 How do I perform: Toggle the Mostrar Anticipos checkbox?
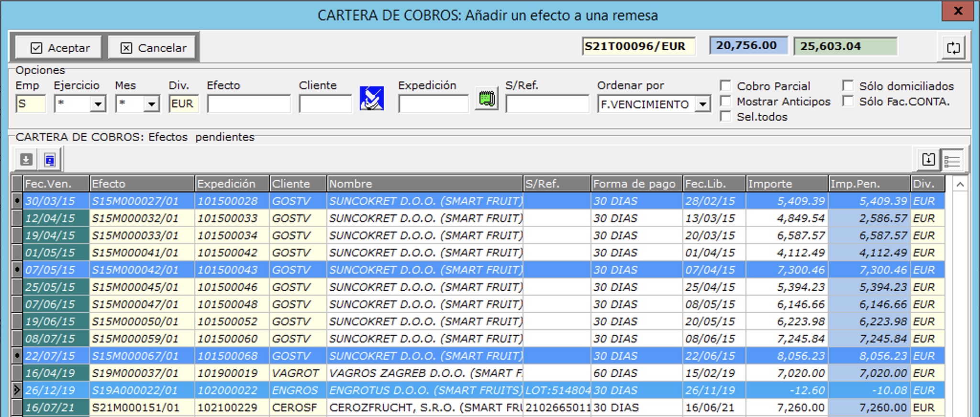point(725,101)
